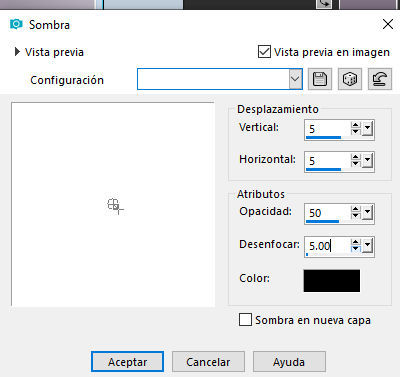
Task: Click inside the Desenfocar value field
Action: (328, 246)
